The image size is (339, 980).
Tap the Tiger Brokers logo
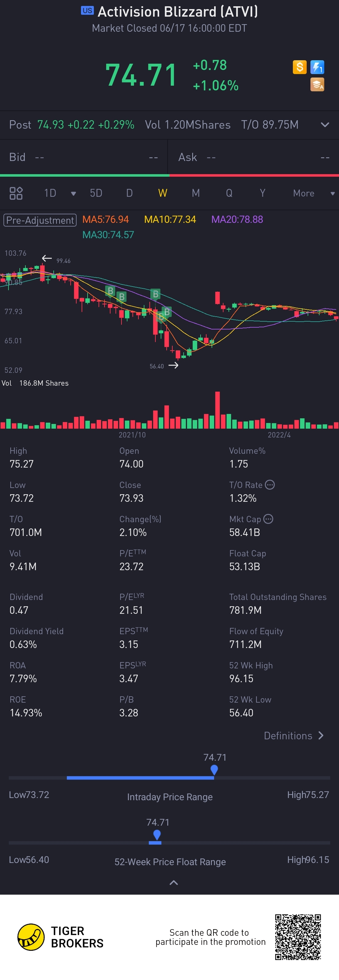click(x=31, y=937)
